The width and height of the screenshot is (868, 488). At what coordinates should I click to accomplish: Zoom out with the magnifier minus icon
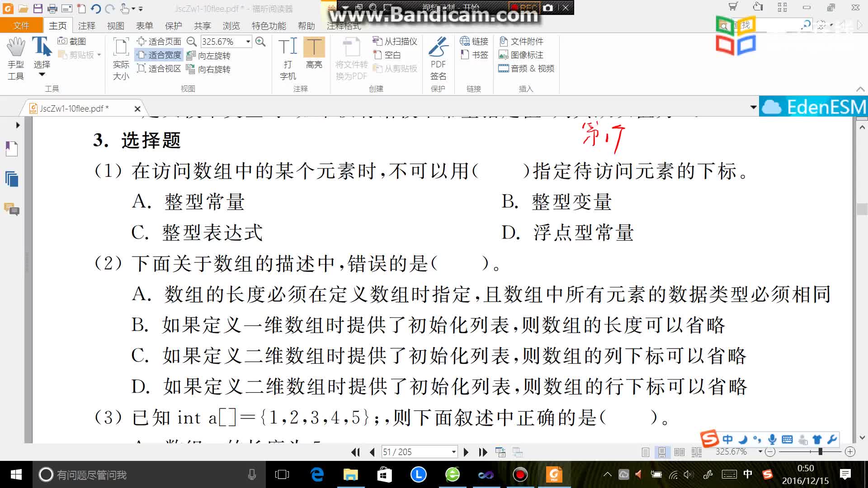(x=192, y=42)
